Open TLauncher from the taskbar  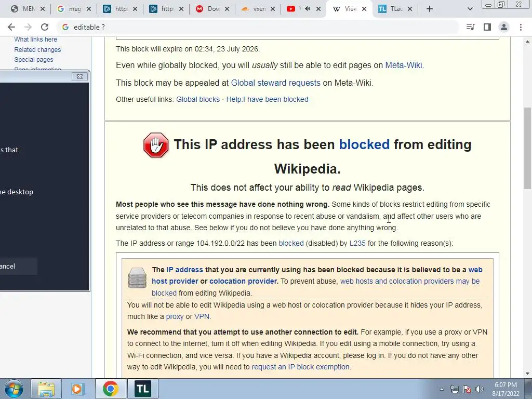point(142,389)
